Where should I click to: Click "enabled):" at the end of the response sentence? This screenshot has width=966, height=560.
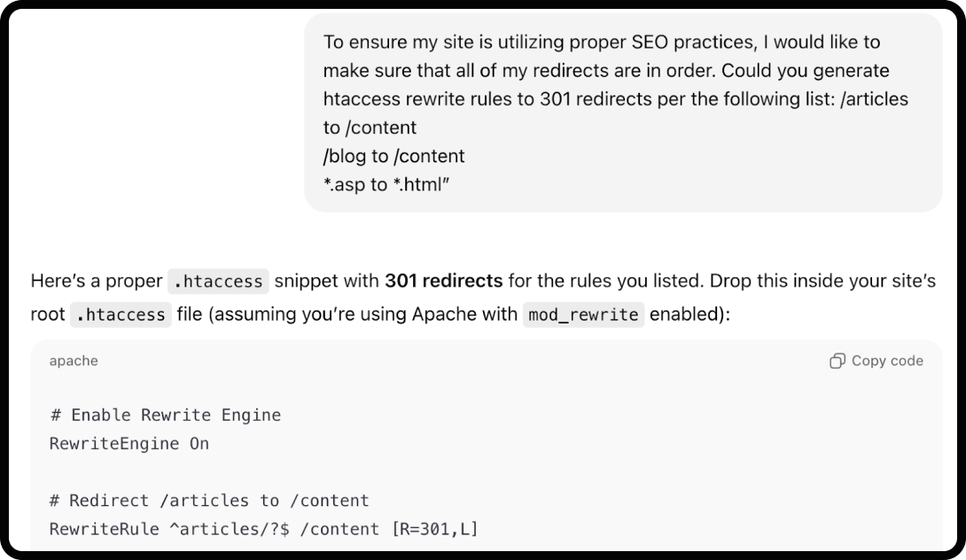pyautogui.click(x=689, y=315)
